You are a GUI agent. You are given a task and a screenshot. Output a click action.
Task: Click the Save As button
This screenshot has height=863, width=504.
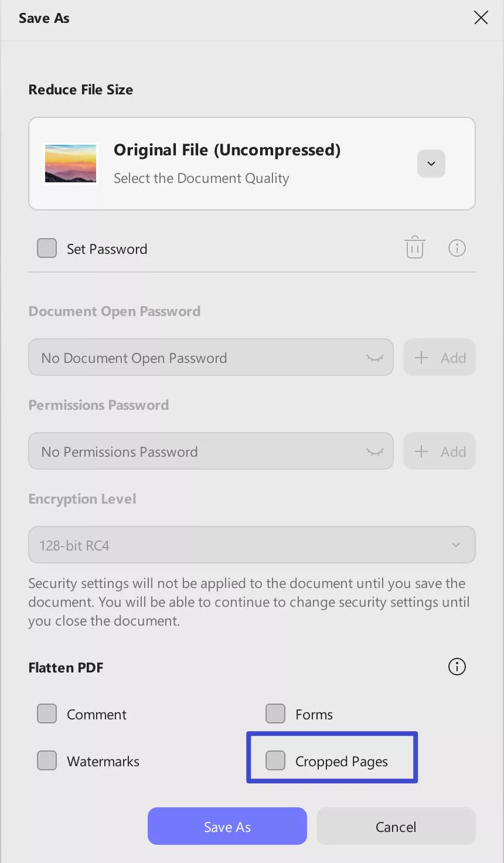[227, 826]
